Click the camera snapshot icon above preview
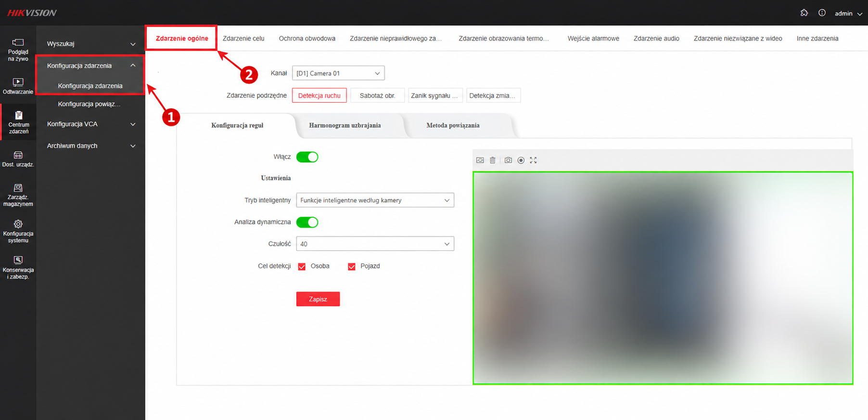The width and height of the screenshot is (868, 420). click(x=508, y=160)
